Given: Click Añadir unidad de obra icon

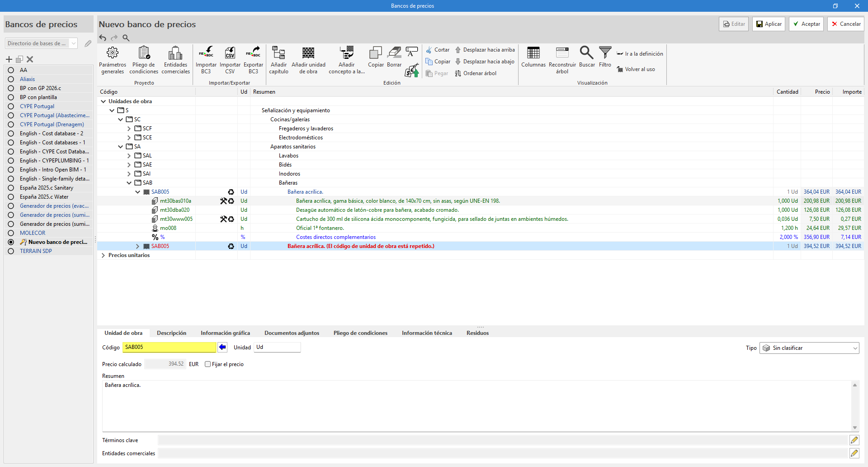Looking at the screenshot, I should coord(308,59).
